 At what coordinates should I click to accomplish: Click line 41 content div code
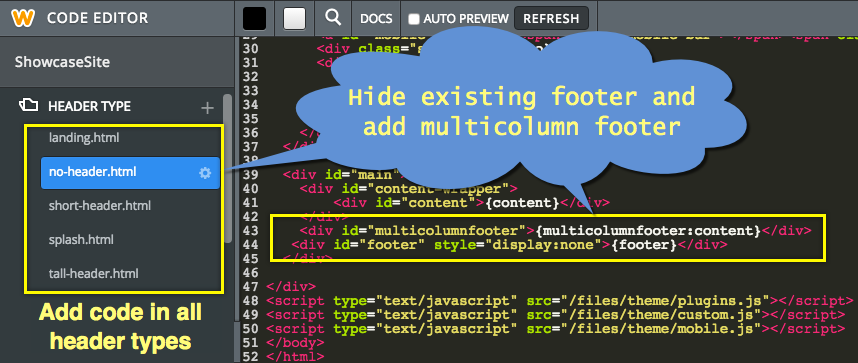[x=472, y=203]
